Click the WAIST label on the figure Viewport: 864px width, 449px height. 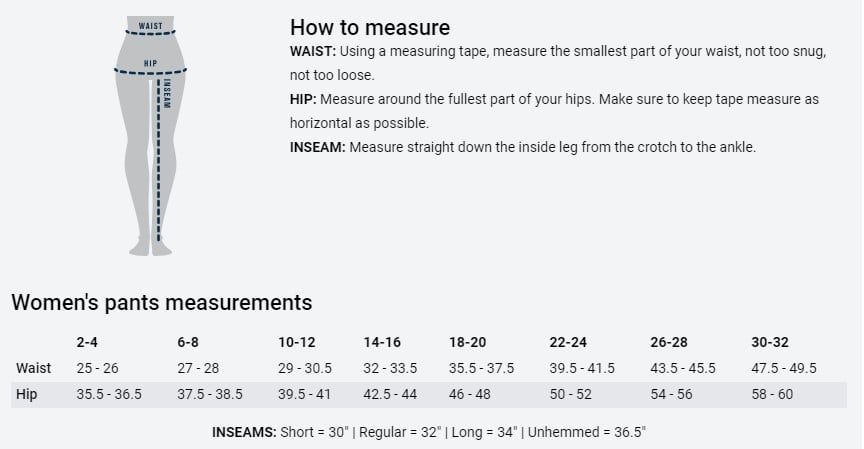tap(150, 26)
